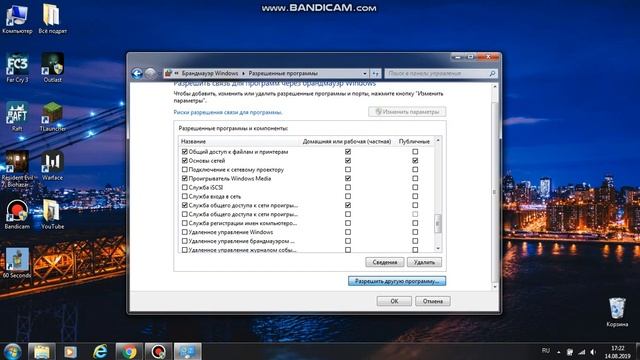Open the Корзина recycle bin
Screen dimensions: 640x360
tap(617, 312)
